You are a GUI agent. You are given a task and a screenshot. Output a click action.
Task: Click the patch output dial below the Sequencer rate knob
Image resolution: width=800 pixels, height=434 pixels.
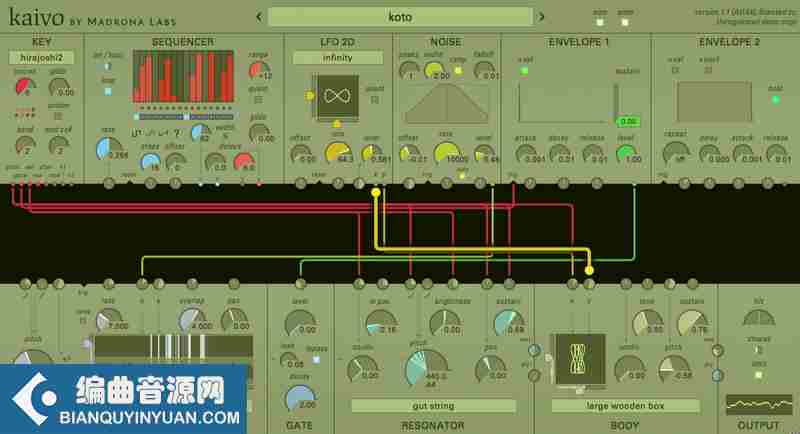(109, 184)
